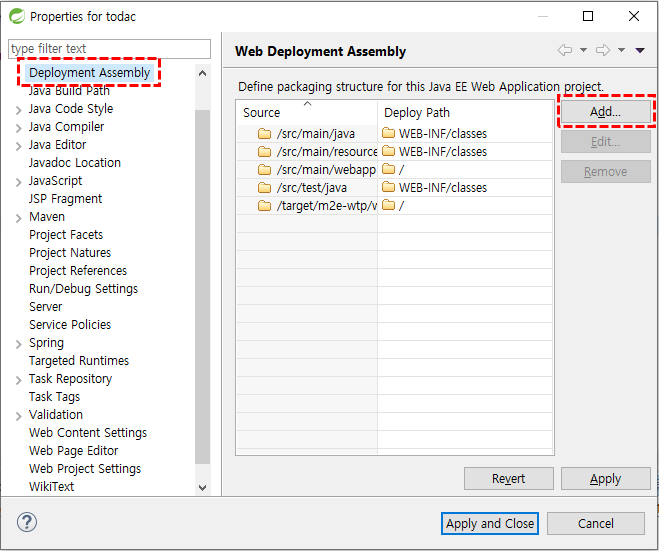Select Java Build Path page
The image size is (659, 551).
69,91
